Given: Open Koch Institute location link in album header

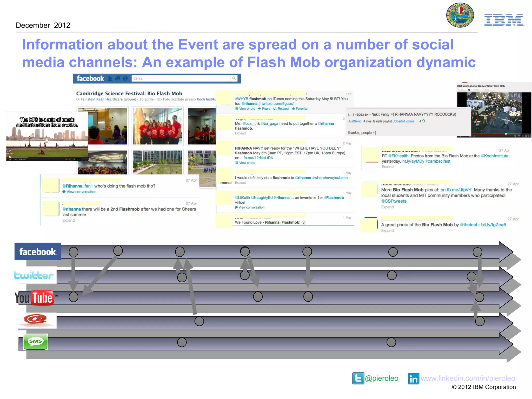Looking at the screenshot, I should point(206,99).
